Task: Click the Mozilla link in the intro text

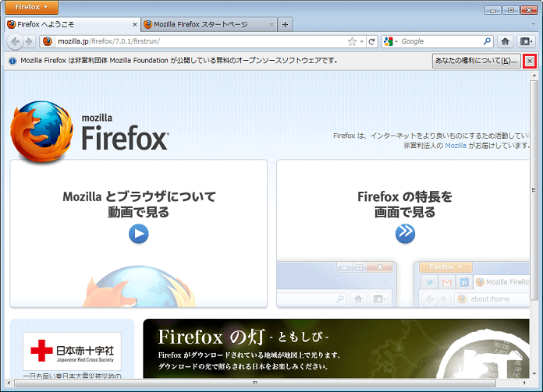Action: [456, 146]
